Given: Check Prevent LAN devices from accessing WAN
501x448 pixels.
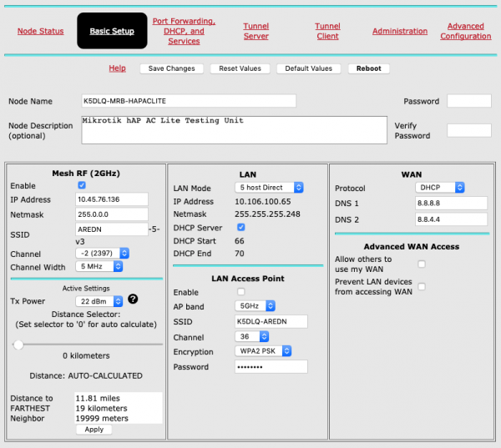Looking at the screenshot, I should (x=422, y=286).
